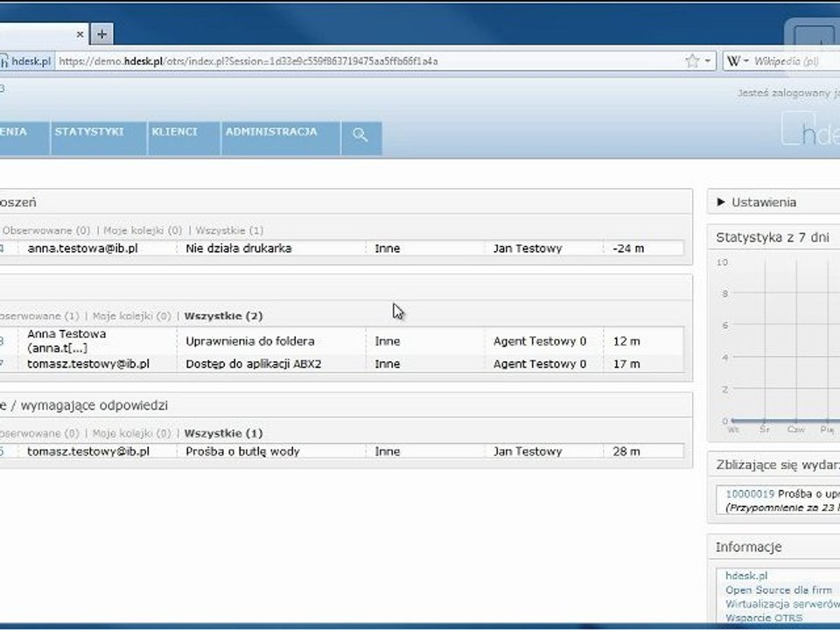The width and height of the screenshot is (840, 630).
Task: Click the 12 m age value
Action: [626, 341]
